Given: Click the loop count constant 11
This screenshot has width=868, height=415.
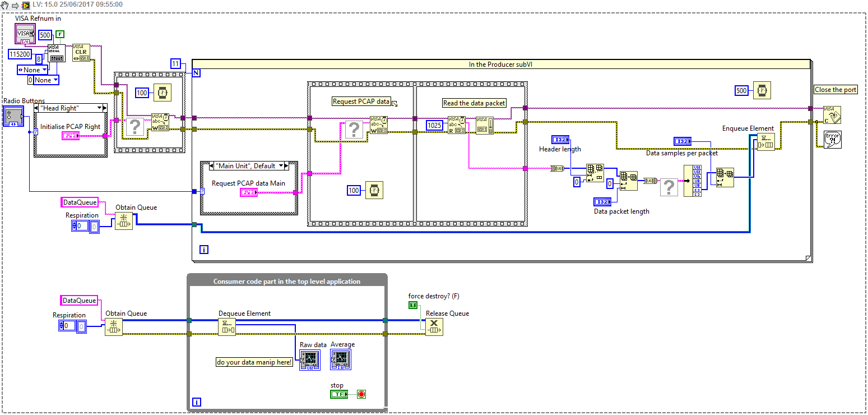Looking at the screenshot, I should point(176,63).
